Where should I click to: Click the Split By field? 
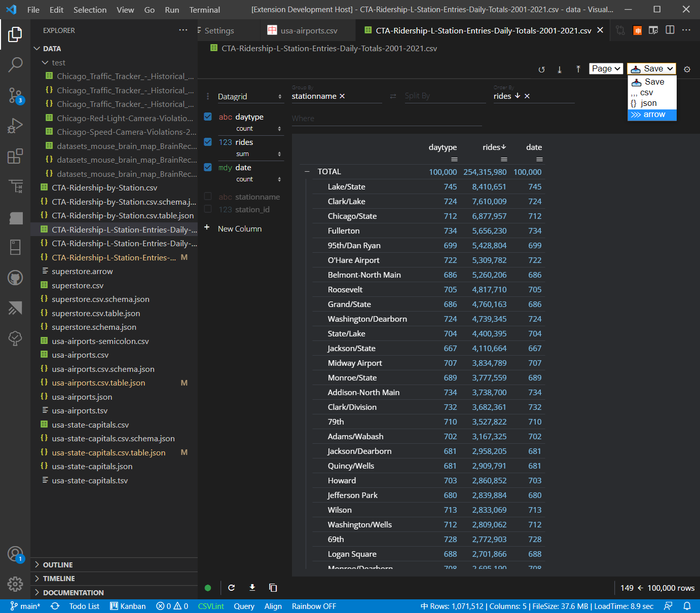click(x=445, y=96)
